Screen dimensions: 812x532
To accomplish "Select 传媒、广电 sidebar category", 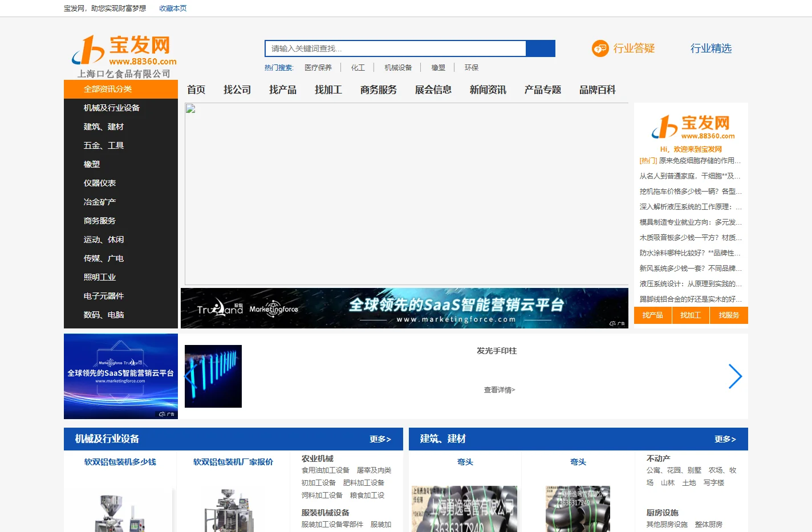I will [x=104, y=258].
